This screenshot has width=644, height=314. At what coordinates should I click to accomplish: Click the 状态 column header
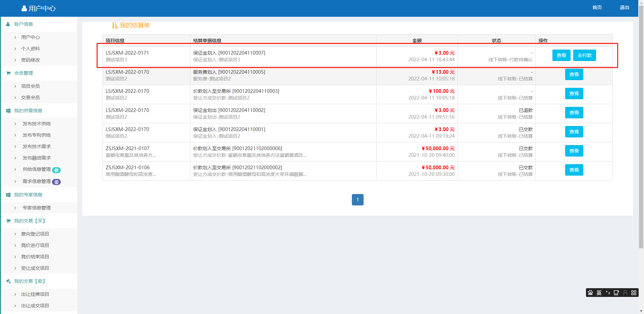tap(496, 41)
